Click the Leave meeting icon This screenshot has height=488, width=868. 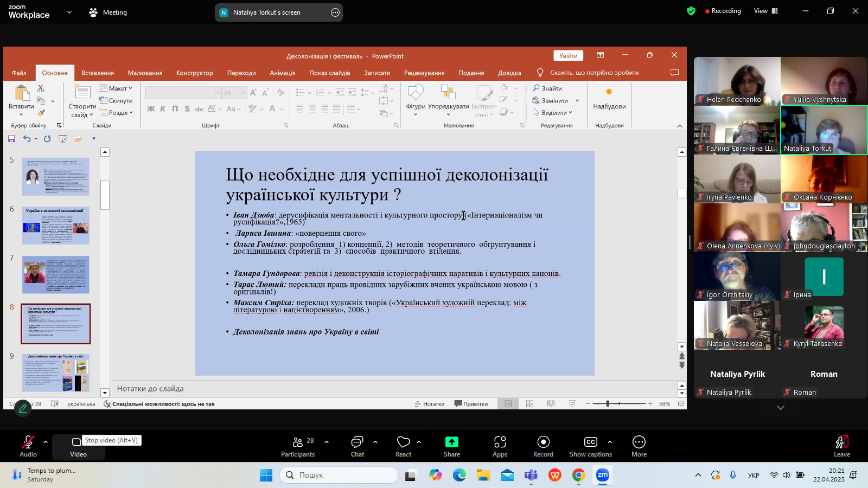[841, 442]
